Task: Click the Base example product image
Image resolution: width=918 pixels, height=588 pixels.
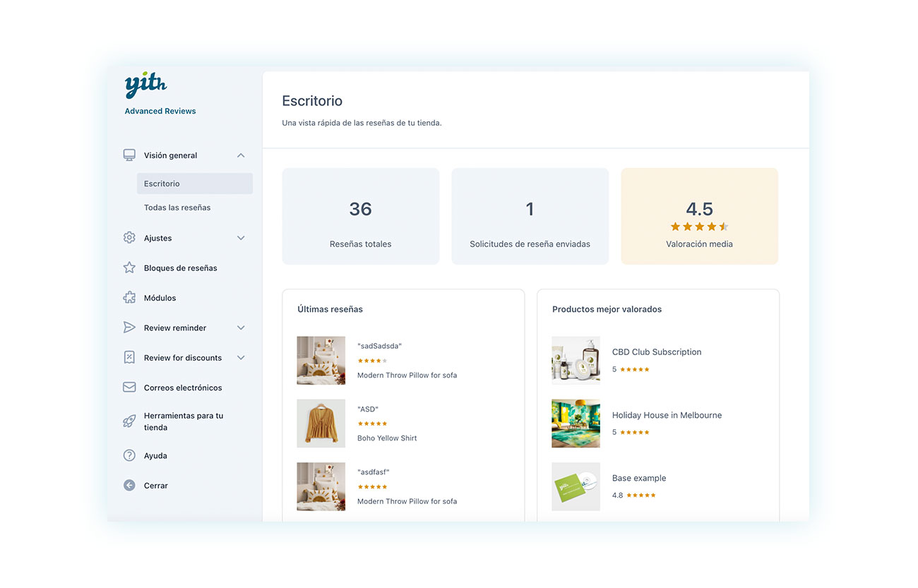Action: pos(576,486)
